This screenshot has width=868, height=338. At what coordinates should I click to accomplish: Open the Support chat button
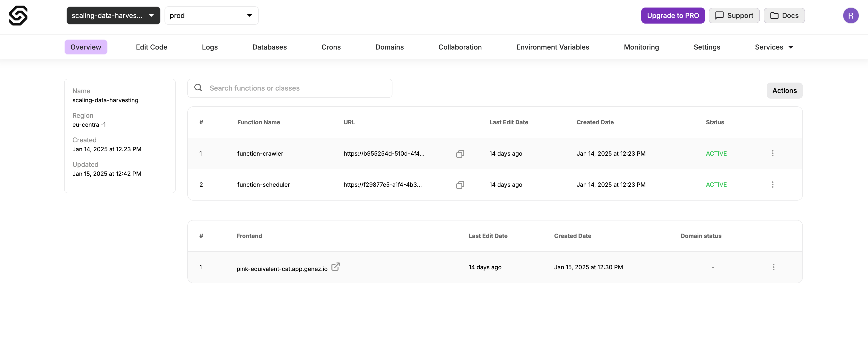[x=734, y=16]
